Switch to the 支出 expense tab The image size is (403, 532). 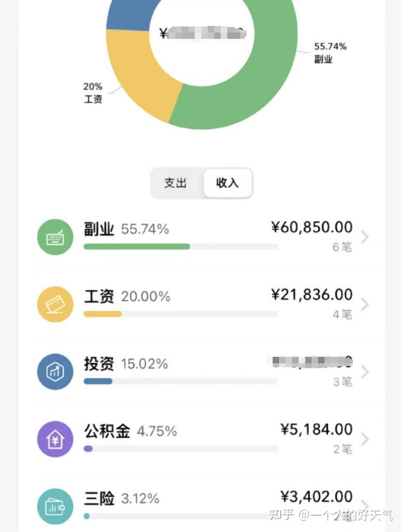click(x=175, y=183)
